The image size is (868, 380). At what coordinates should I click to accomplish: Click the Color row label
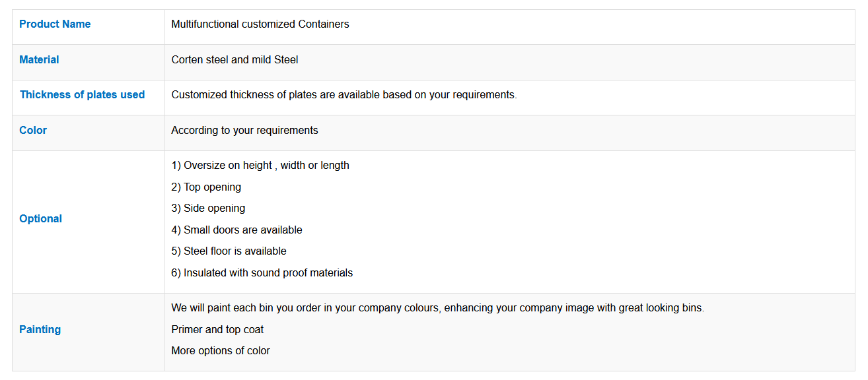(x=33, y=131)
